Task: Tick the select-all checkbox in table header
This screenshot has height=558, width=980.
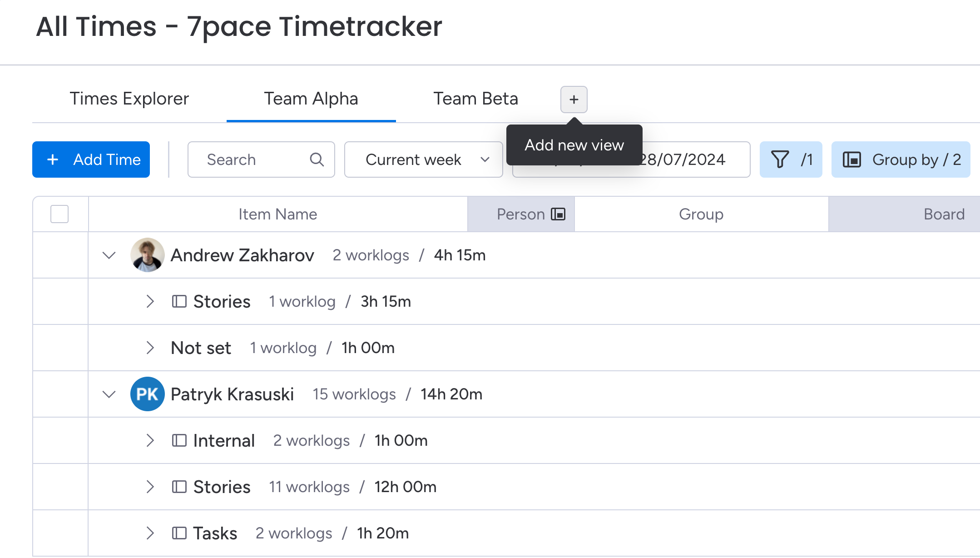Action: click(x=59, y=214)
